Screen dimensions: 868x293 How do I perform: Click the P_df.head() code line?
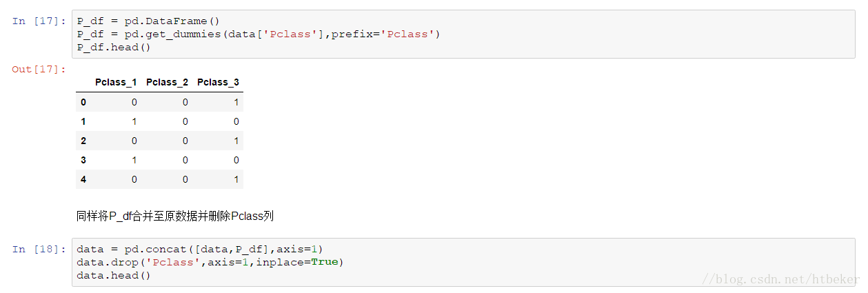point(114,47)
